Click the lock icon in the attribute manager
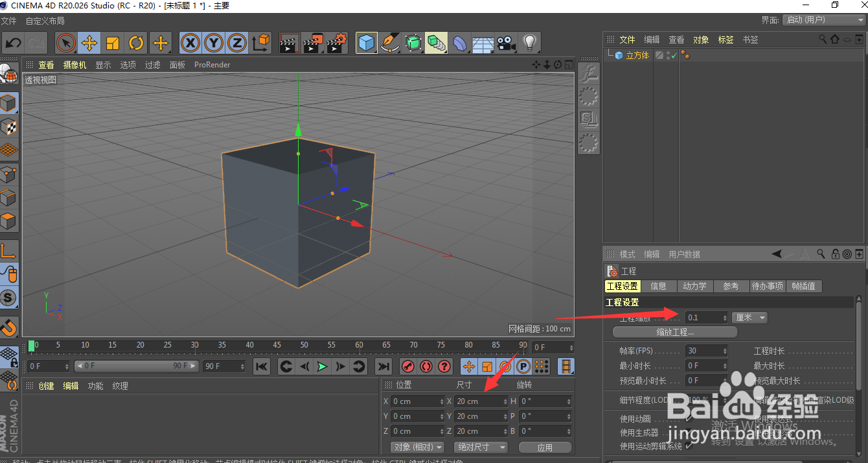868x463 pixels. tap(836, 254)
